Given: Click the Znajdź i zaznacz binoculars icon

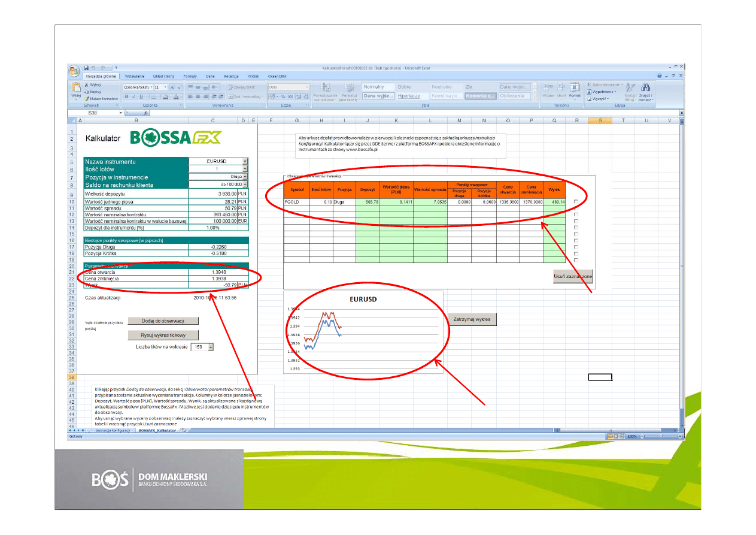Looking at the screenshot, I should point(645,91).
